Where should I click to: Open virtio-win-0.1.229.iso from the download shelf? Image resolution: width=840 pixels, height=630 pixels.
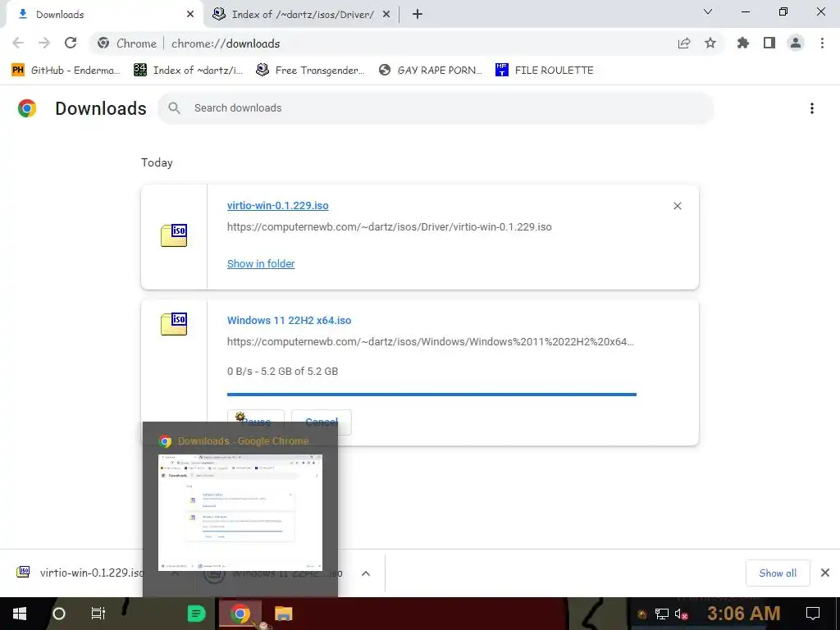click(92, 573)
